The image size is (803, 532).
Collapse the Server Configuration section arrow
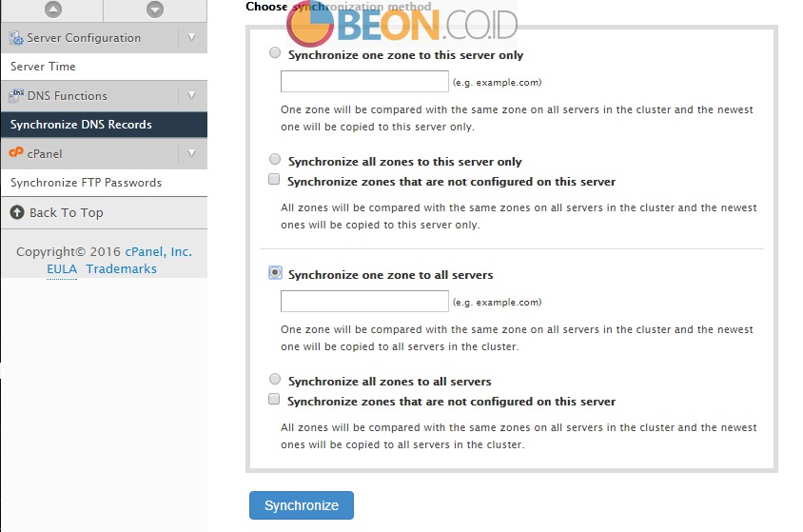coord(191,37)
